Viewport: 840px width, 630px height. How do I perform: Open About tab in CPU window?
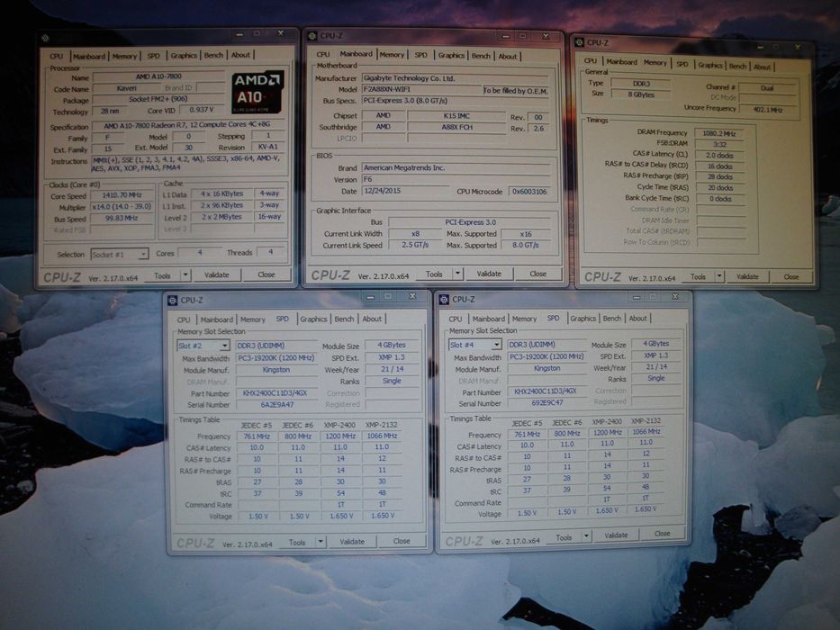(x=240, y=55)
